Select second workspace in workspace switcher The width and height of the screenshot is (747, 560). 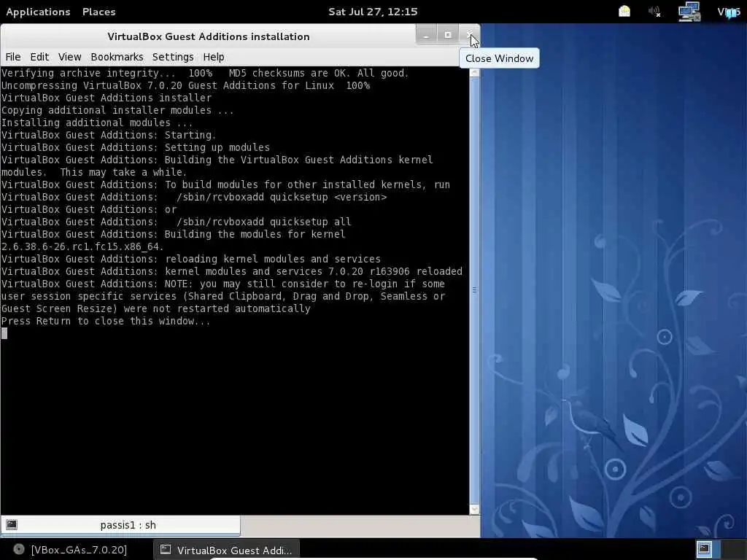[x=732, y=550]
